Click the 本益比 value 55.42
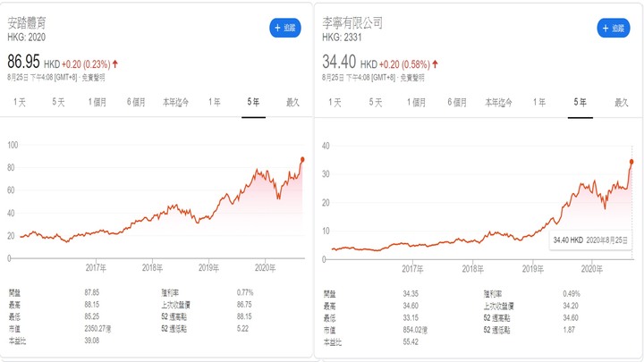The width and height of the screenshot is (644, 362). [411, 341]
